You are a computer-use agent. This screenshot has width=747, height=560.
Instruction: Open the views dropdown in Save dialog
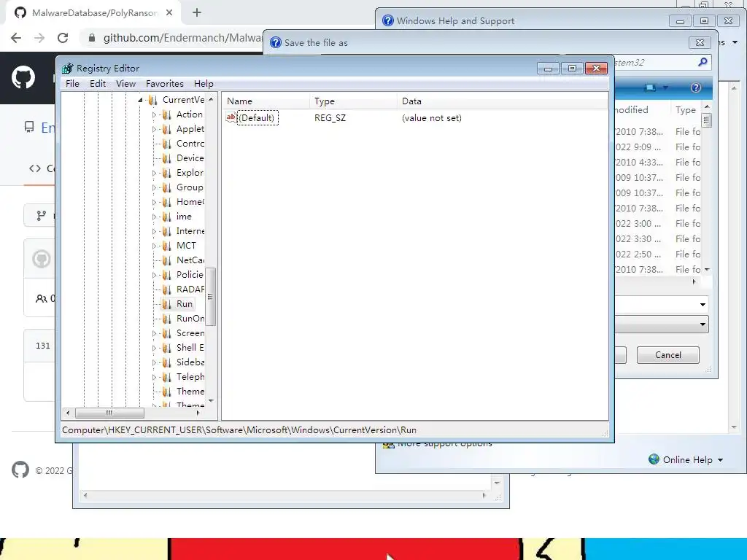coord(665,87)
